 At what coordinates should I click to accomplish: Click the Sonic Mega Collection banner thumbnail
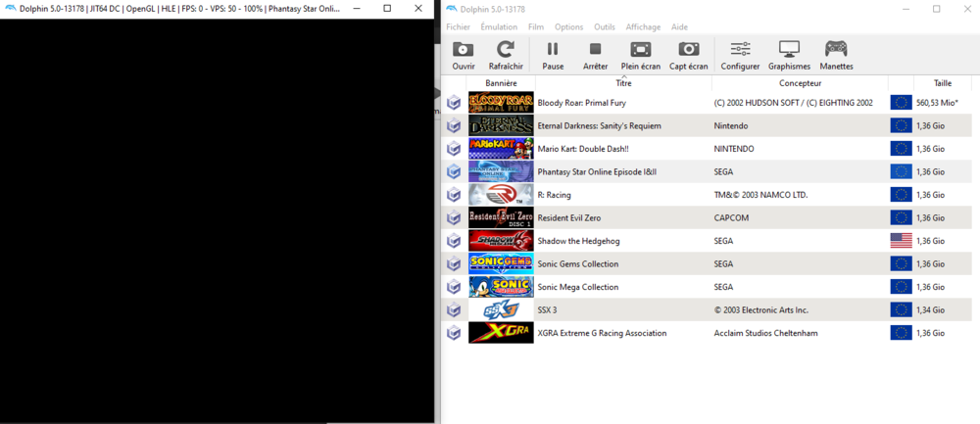click(x=501, y=287)
